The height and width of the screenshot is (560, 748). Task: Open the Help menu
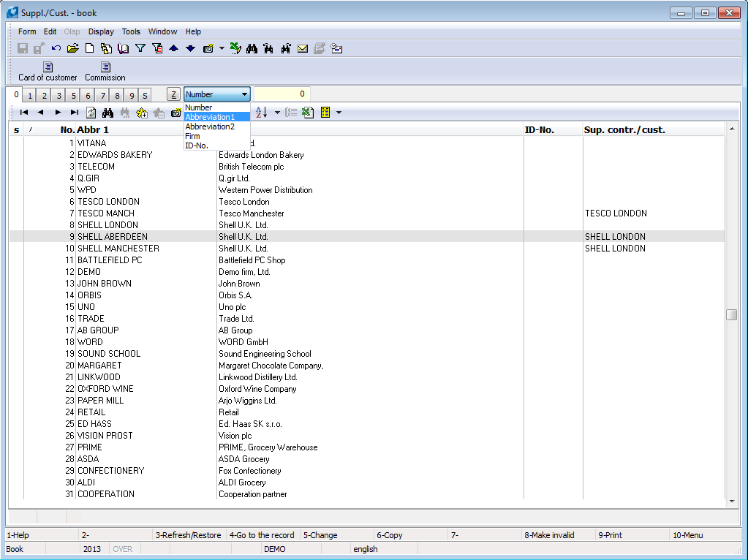click(193, 31)
